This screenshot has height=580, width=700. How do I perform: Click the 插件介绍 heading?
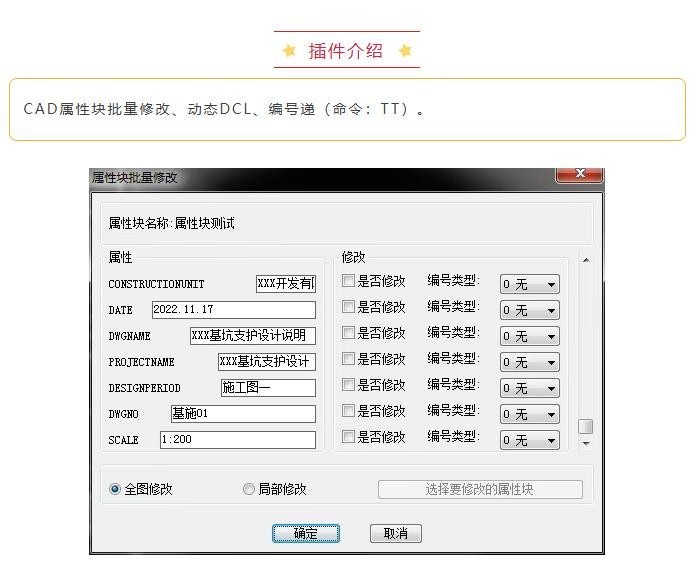[x=346, y=51]
